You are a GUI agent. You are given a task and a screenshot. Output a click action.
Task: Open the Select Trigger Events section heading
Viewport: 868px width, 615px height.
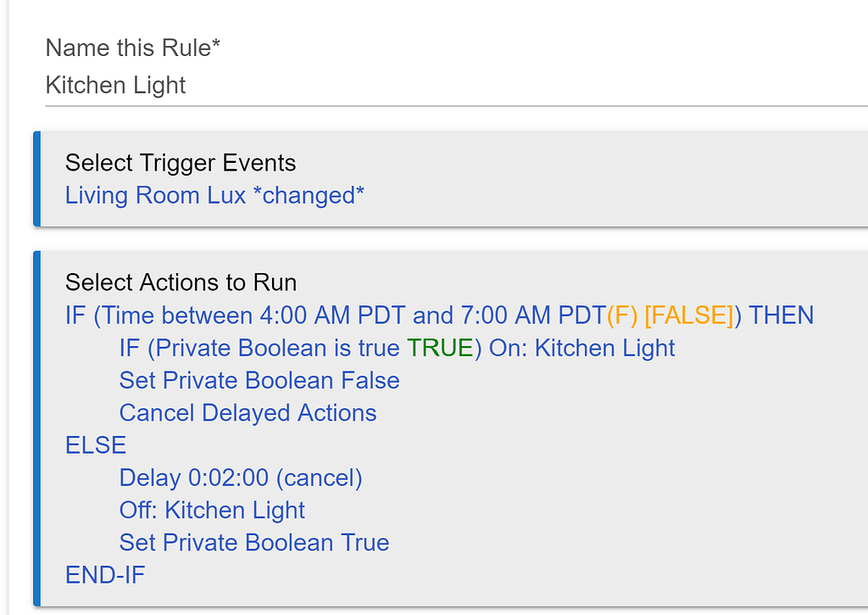click(180, 163)
